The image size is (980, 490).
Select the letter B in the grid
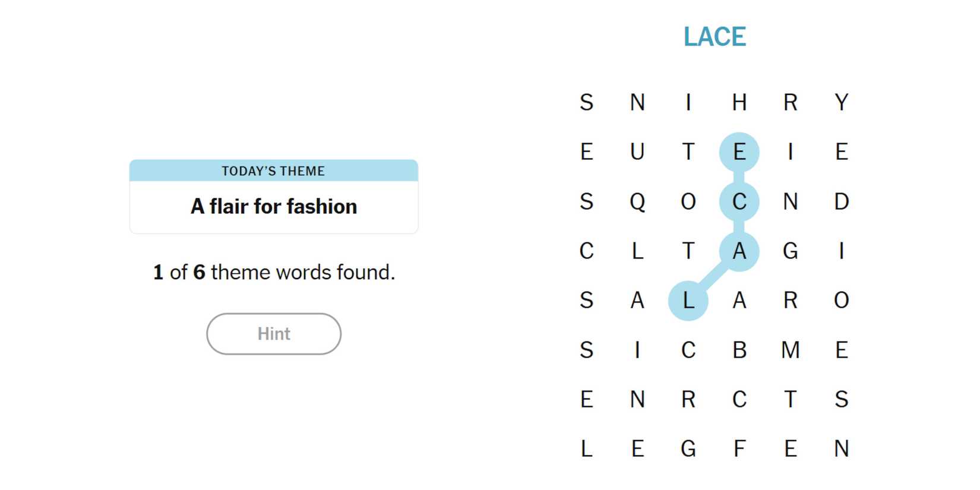coord(739,350)
